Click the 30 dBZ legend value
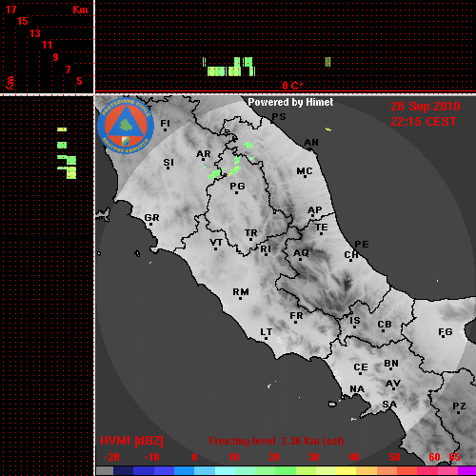This screenshot has height=476, width=476. [x=314, y=457]
